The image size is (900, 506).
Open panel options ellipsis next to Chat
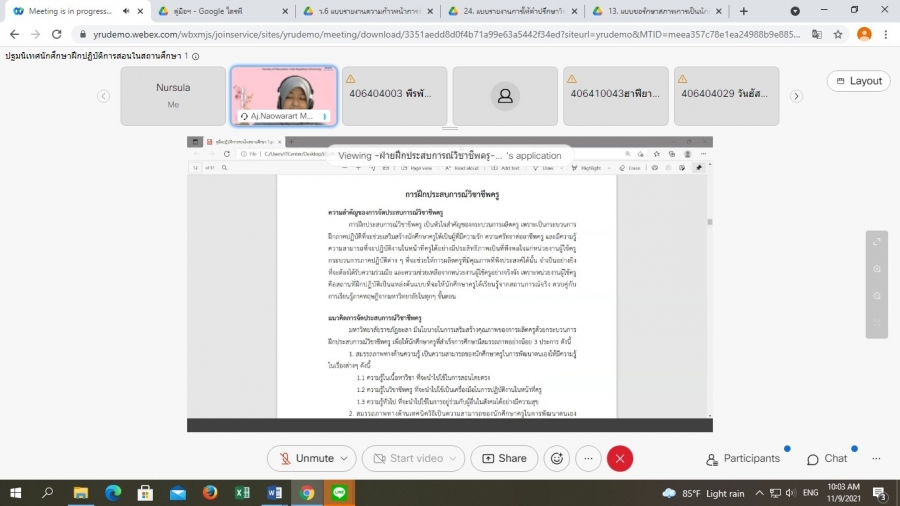click(876, 458)
